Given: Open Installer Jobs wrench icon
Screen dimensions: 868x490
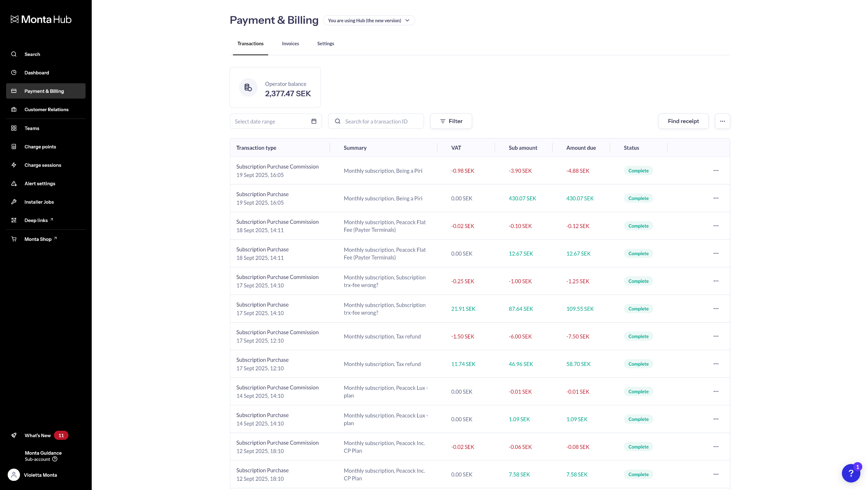Looking at the screenshot, I should click(x=14, y=202).
